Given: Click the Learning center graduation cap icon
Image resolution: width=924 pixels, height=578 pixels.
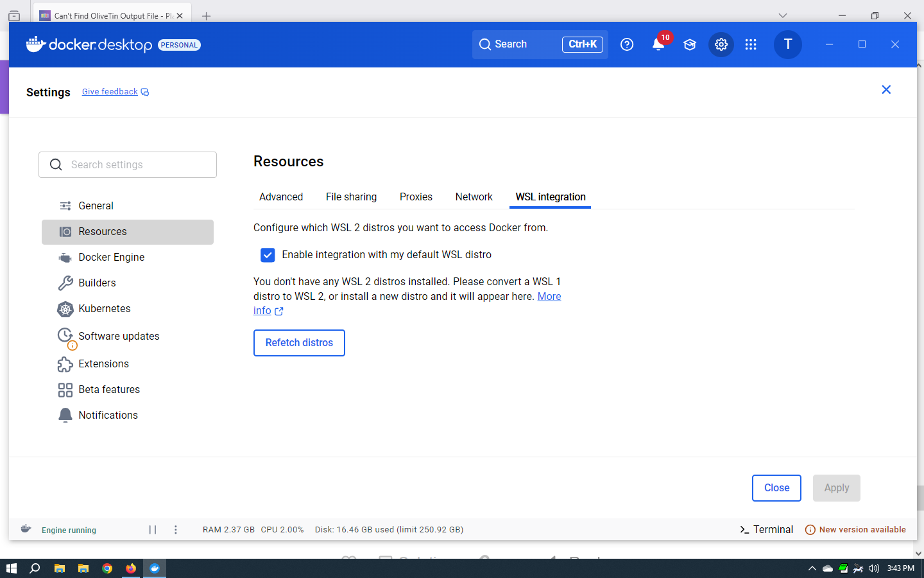Looking at the screenshot, I should pyautogui.click(x=690, y=44).
